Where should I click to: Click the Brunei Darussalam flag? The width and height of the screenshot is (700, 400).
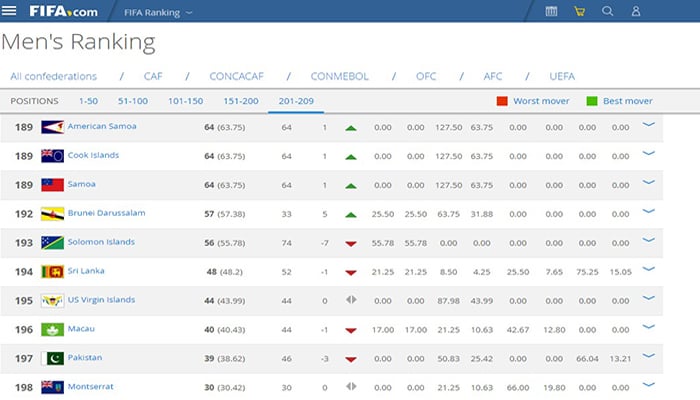click(52, 214)
